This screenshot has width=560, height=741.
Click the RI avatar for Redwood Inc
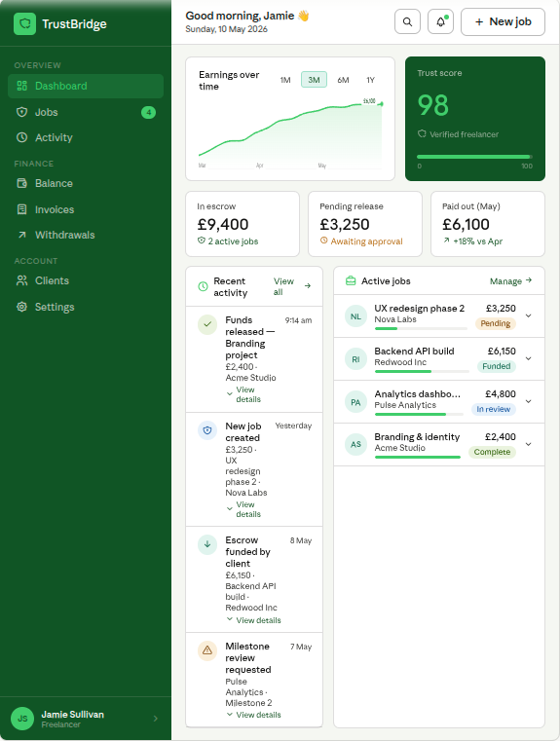coord(355,359)
